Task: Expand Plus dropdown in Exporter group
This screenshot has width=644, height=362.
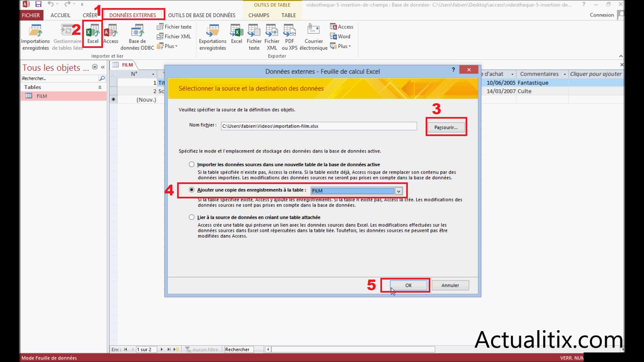Action: 340,46
